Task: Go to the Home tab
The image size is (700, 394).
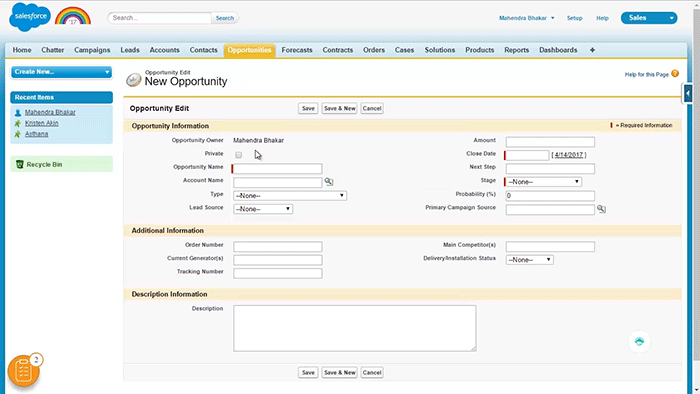Action: coord(22,50)
